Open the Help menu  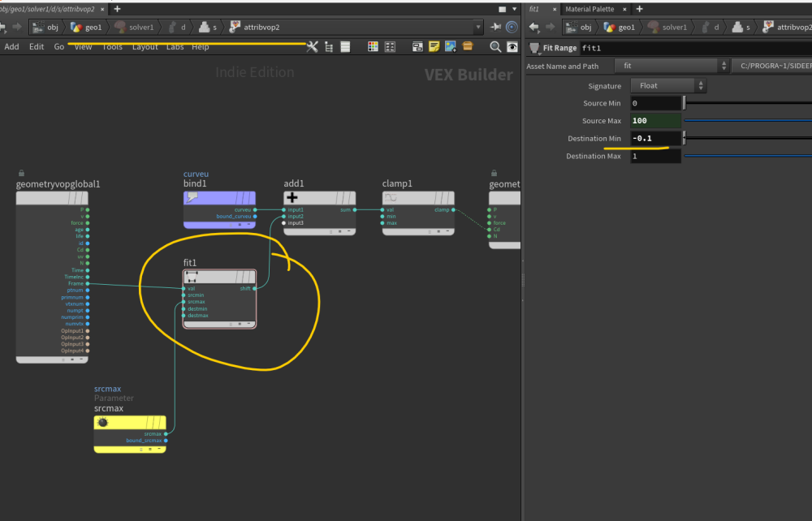tap(201, 46)
